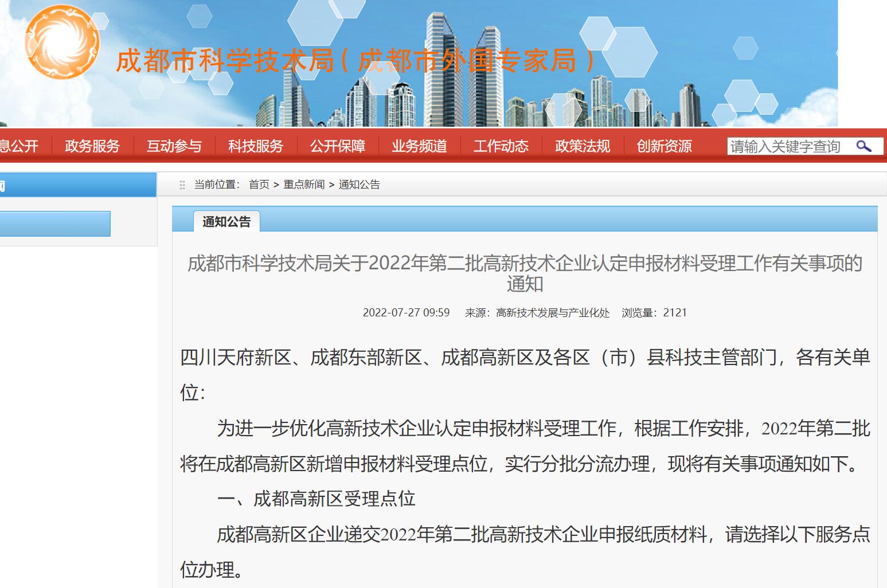
Task: Click the 重点新闻 breadcrumb link
Action: click(304, 185)
